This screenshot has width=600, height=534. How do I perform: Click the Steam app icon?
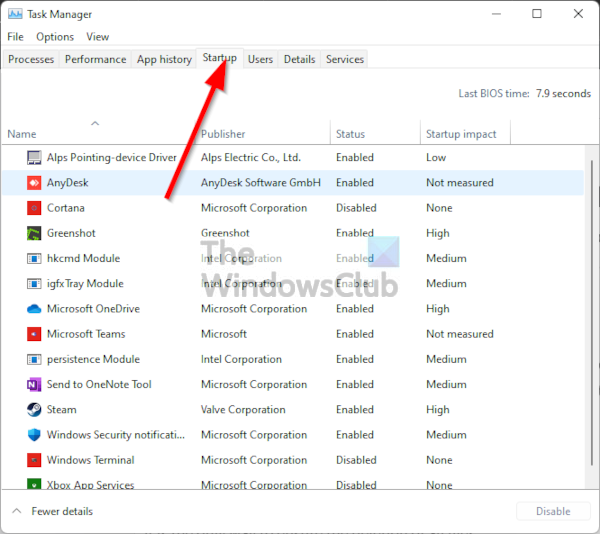pos(34,410)
